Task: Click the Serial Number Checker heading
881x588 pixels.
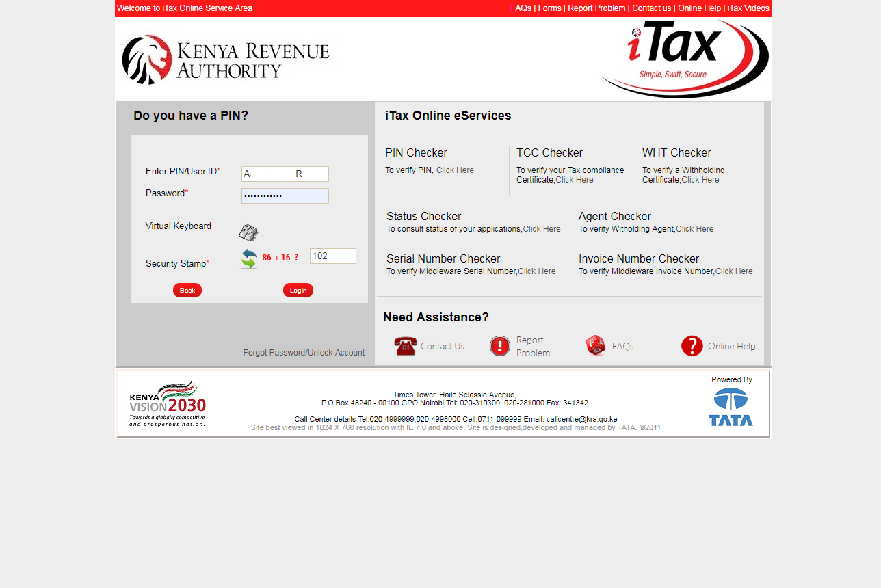Action: pyautogui.click(x=443, y=258)
